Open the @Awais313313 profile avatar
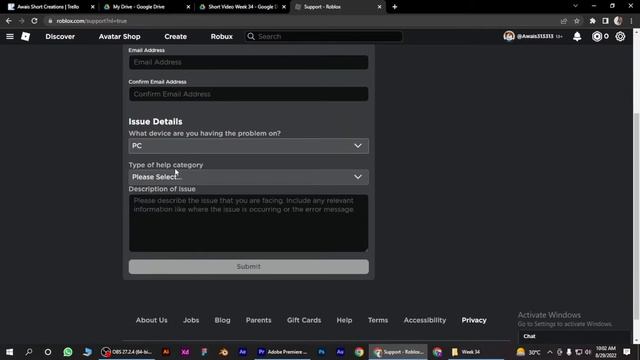The height and width of the screenshot is (360, 640). point(509,36)
